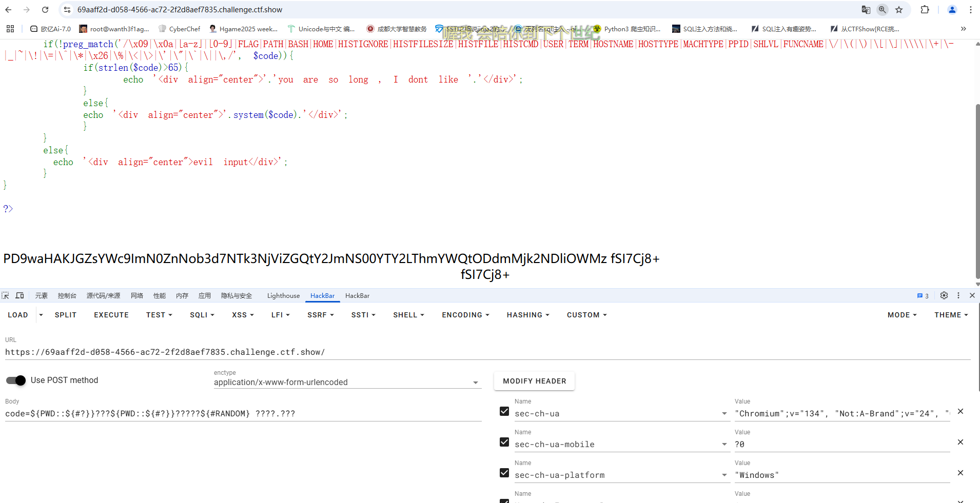Click the MODIFY HEADER button
980x503 pixels.
pos(534,381)
